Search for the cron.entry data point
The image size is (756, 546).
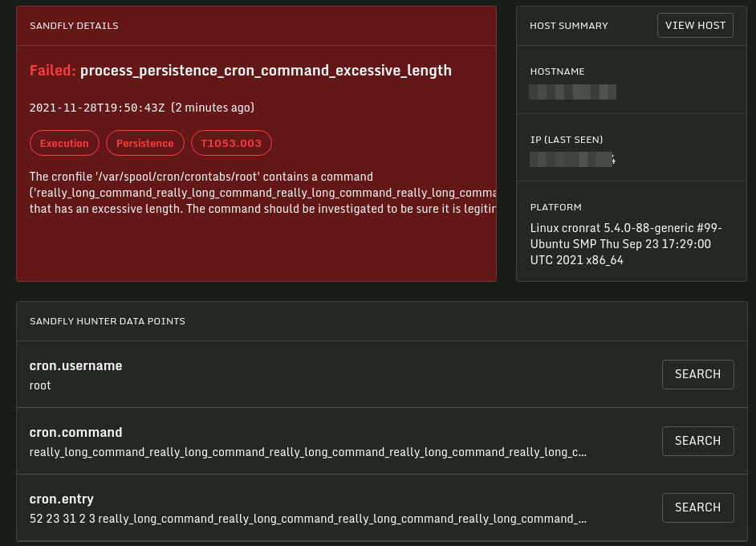coord(697,507)
